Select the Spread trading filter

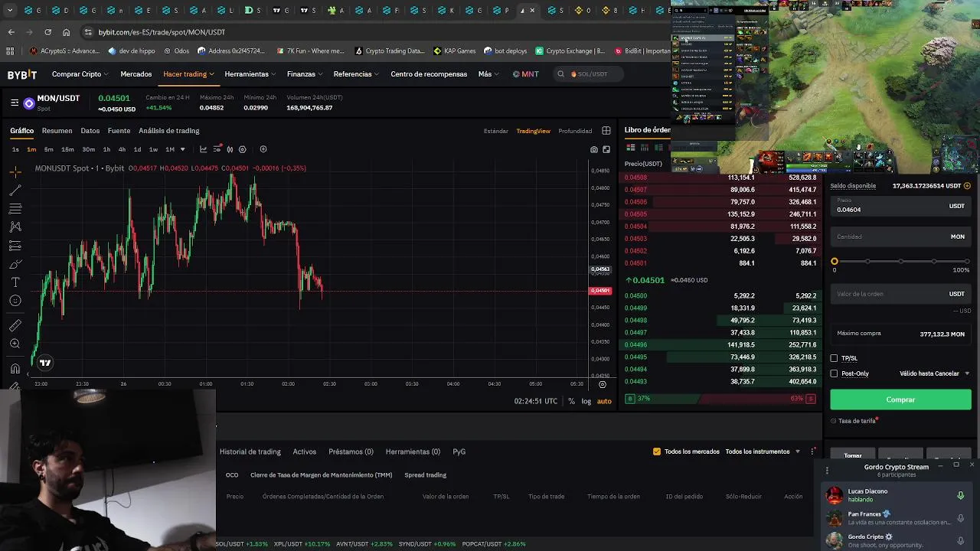coord(425,475)
